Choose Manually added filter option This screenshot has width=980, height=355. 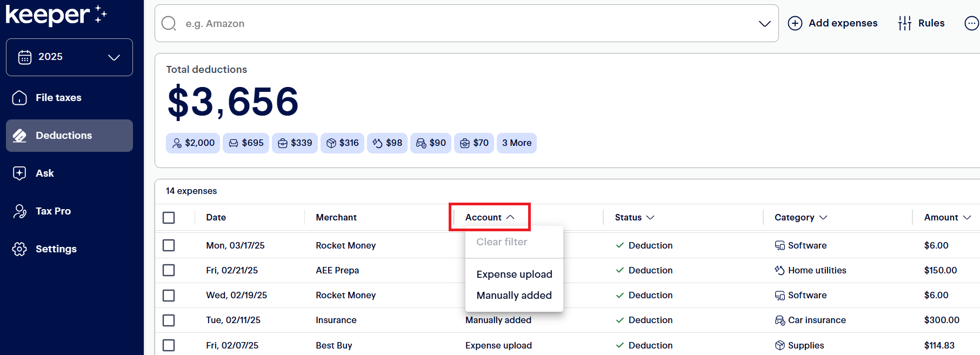[x=514, y=296]
